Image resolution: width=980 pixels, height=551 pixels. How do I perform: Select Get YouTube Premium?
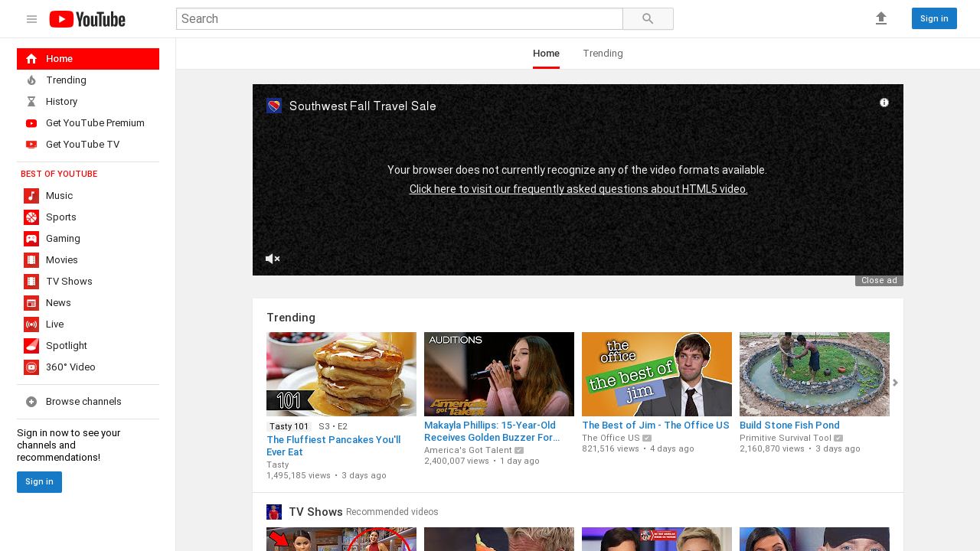[88, 123]
